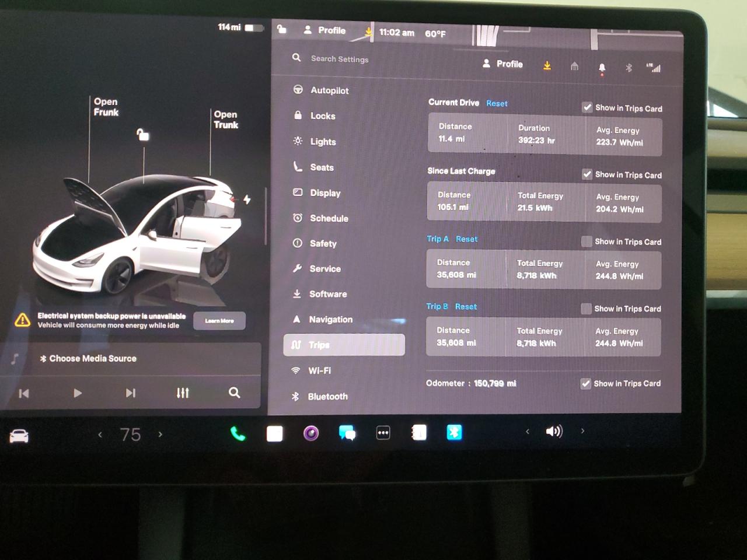Image resolution: width=747 pixels, height=560 pixels.
Task: Select the Lights settings icon
Action: click(x=298, y=141)
